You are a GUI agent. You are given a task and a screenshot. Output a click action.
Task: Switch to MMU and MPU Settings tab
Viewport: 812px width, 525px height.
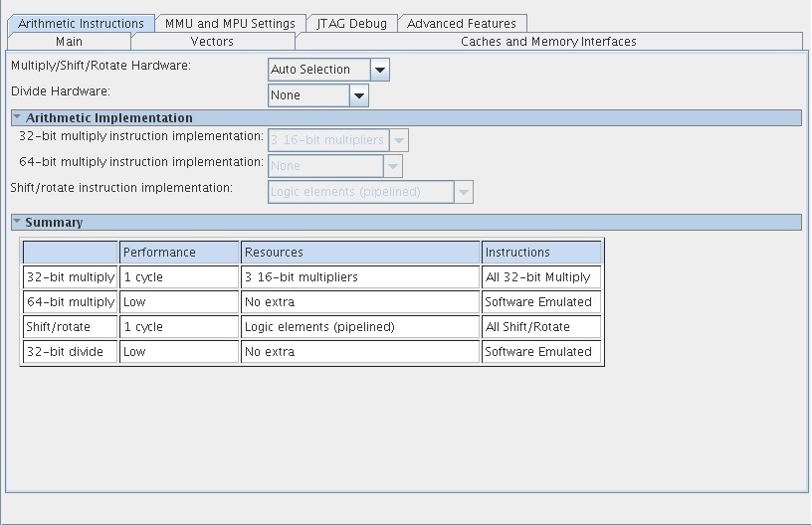230,23
